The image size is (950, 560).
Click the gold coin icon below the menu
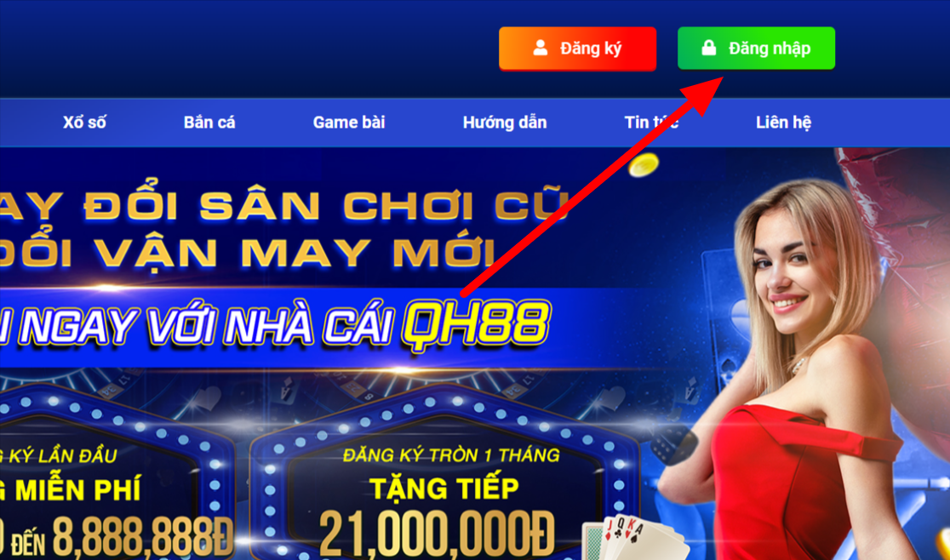[643, 165]
